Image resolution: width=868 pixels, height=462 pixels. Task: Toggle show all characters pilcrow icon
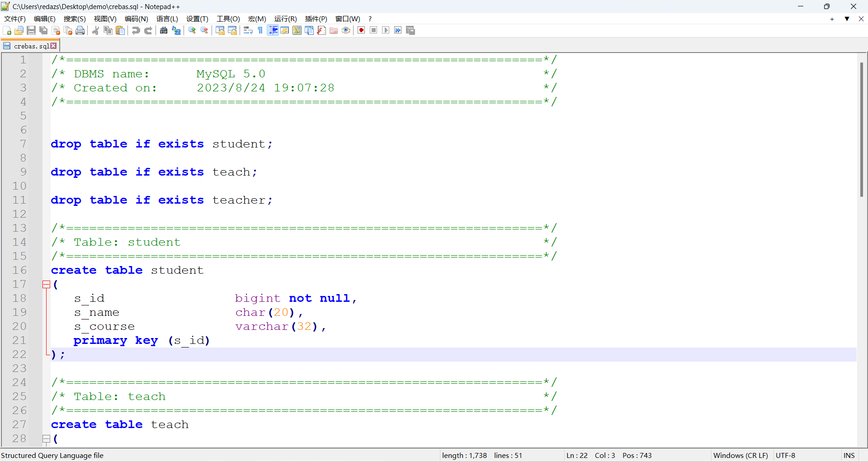point(260,30)
